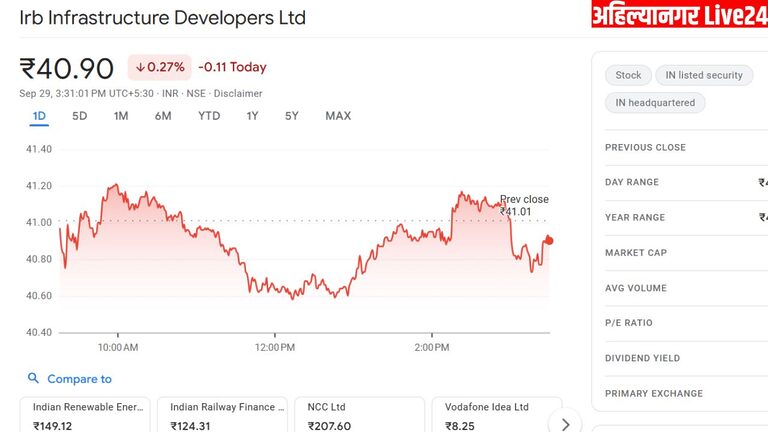Click the Compare to search icon

pos(33,379)
